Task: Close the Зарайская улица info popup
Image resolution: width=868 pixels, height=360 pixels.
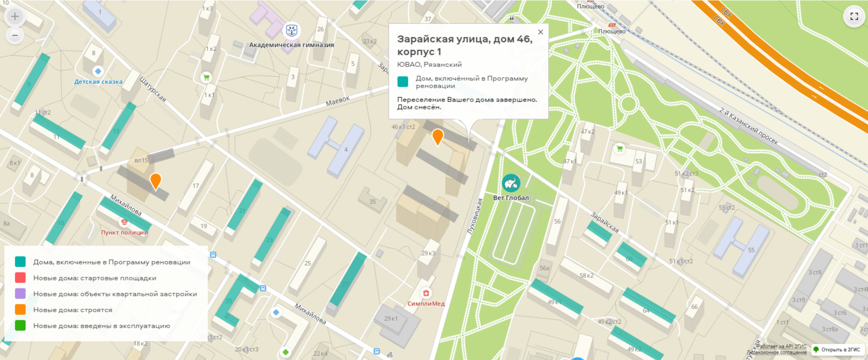Action: tap(540, 32)
